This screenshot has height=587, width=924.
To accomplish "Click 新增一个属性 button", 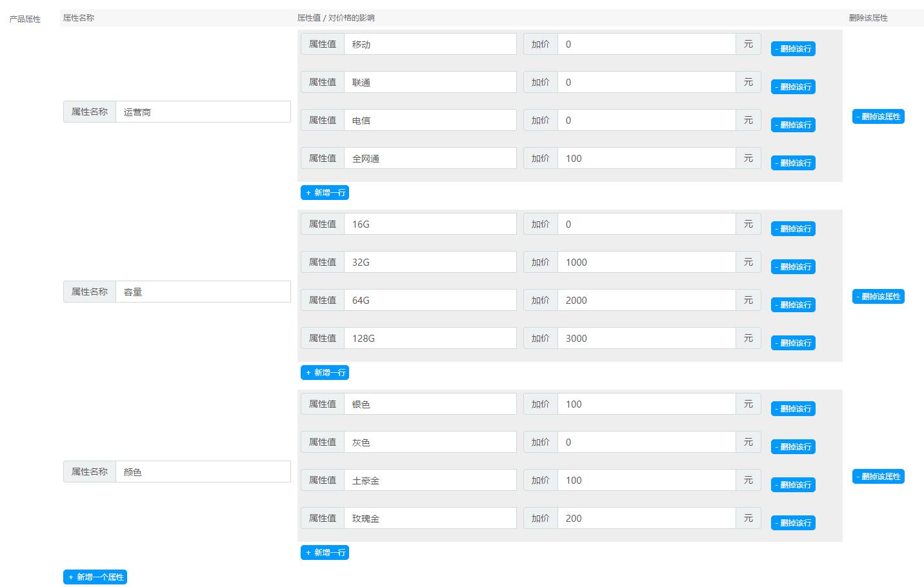I will click(x=95, y=577).
